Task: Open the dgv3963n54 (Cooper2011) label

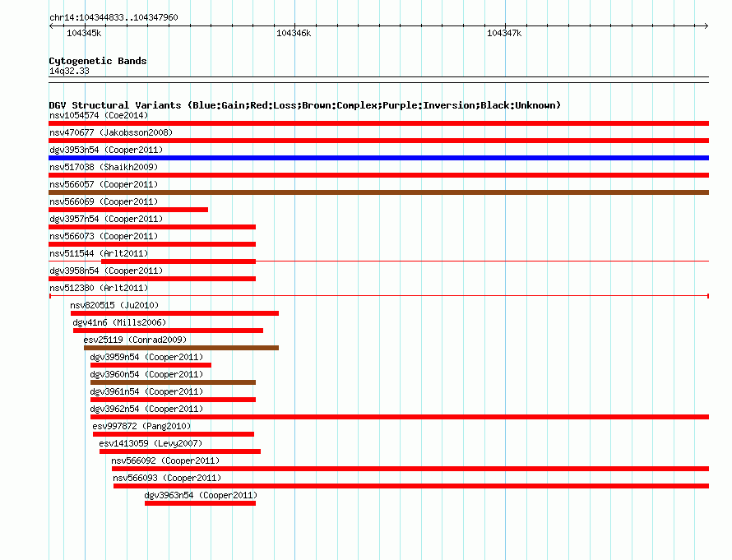Action: pos(202,495)
